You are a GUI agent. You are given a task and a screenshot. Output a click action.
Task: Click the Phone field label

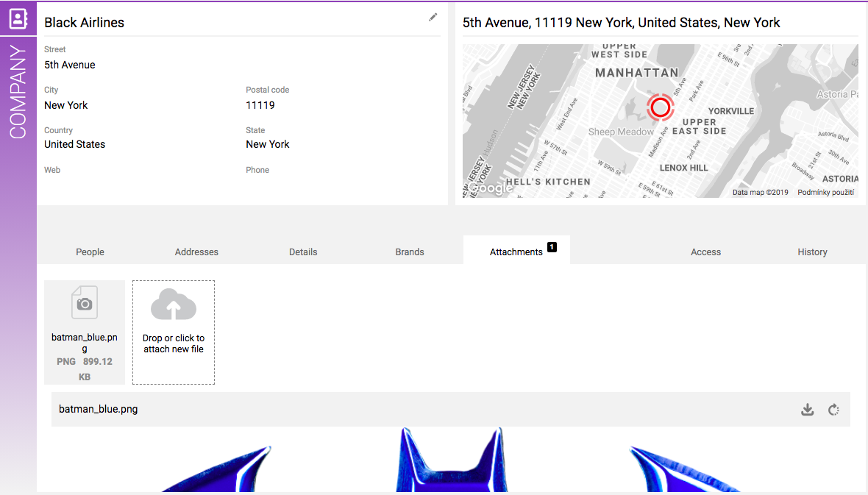click(257, 170)
